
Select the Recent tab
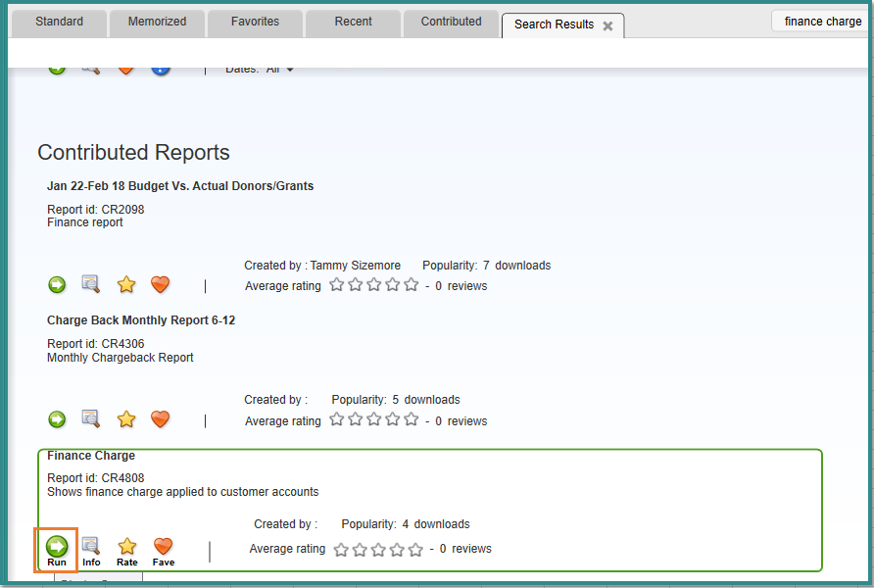tap(354, 22)
